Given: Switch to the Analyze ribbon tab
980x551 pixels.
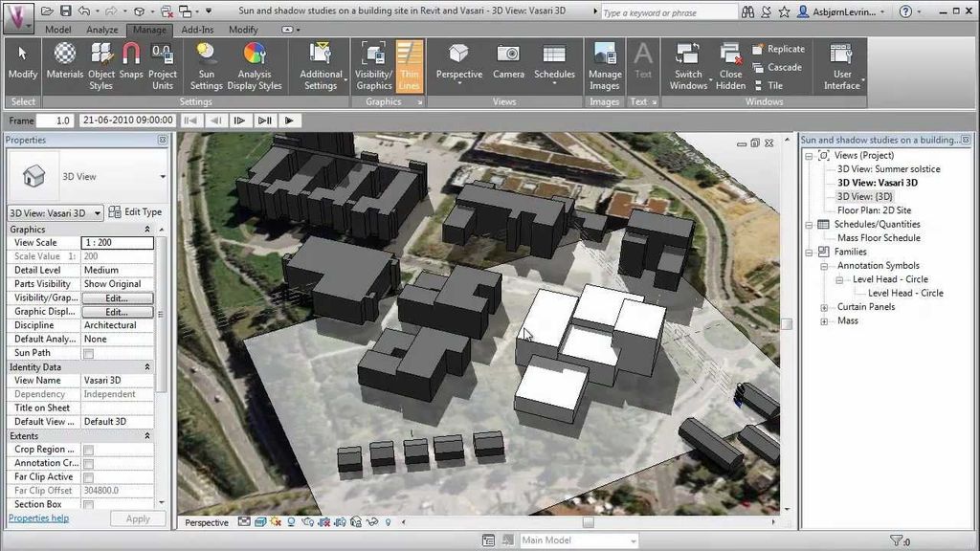Looking at the screenshot, I should 101,30.
